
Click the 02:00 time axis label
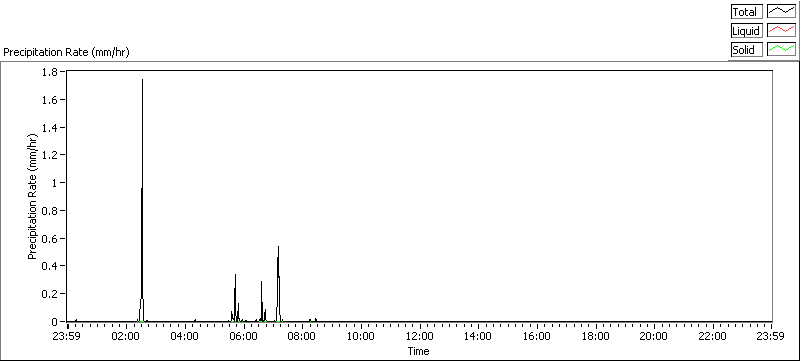[x=126, y=336]
